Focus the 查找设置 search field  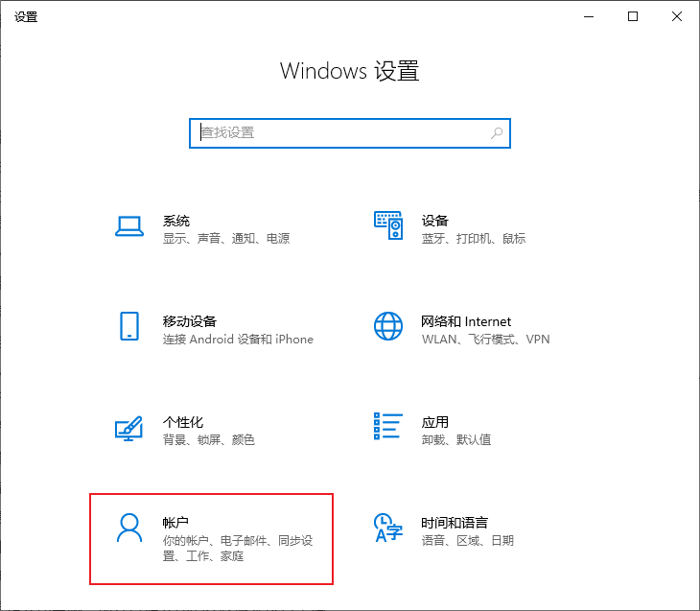coord(350,133)
